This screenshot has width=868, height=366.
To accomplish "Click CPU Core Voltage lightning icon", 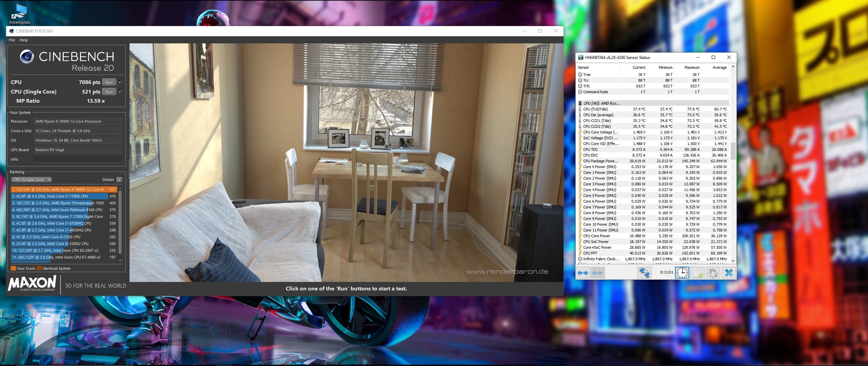I will pos(580,132).
